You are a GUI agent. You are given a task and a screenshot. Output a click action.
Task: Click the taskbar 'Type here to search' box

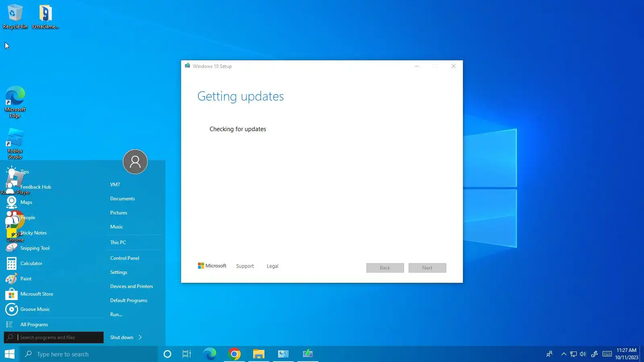(89, 354)
